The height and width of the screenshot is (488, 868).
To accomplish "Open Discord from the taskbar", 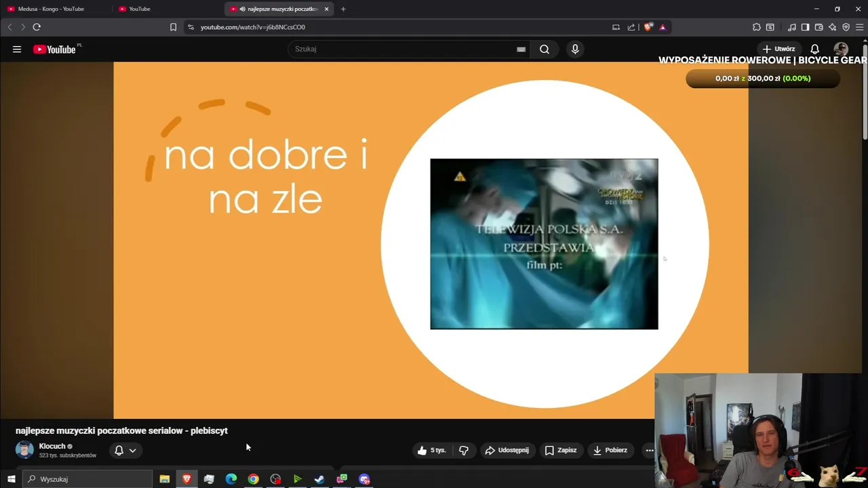I will click(364, 479).
